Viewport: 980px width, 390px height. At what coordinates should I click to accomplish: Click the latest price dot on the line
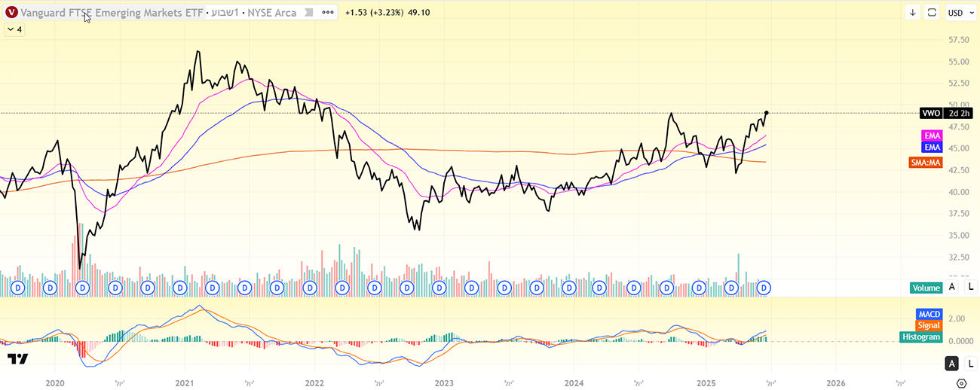767,113
